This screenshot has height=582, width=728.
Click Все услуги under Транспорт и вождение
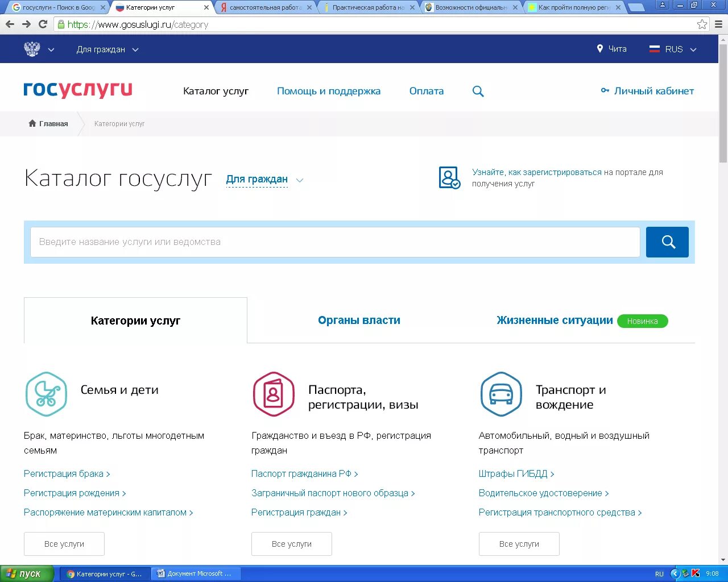[x=519, y=544]
